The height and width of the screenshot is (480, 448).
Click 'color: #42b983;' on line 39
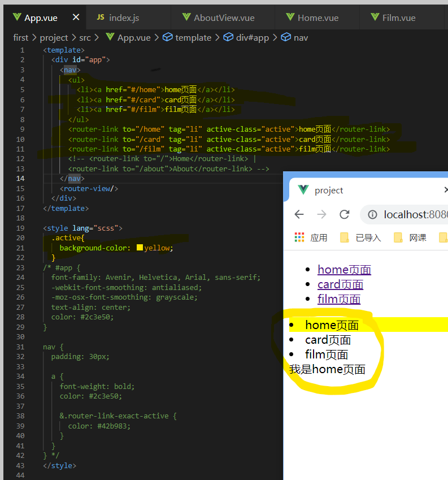click(x=99, y=426)
